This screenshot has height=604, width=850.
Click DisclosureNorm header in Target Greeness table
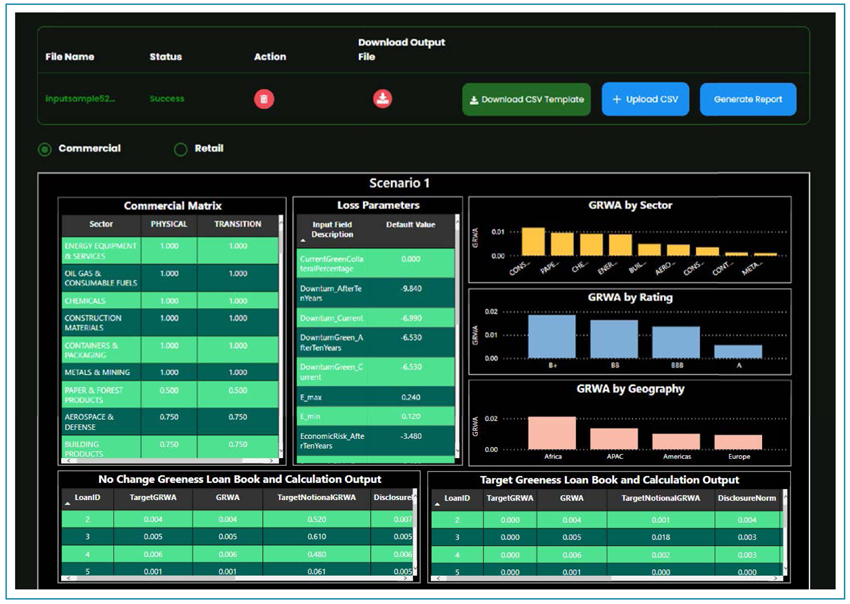point(746,498)
